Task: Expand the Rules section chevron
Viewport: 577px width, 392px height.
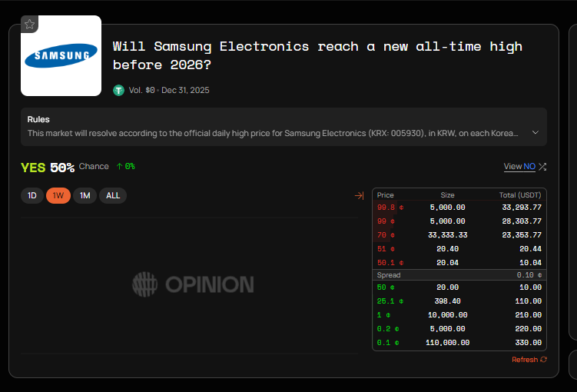Action: [x=536, y=132]
